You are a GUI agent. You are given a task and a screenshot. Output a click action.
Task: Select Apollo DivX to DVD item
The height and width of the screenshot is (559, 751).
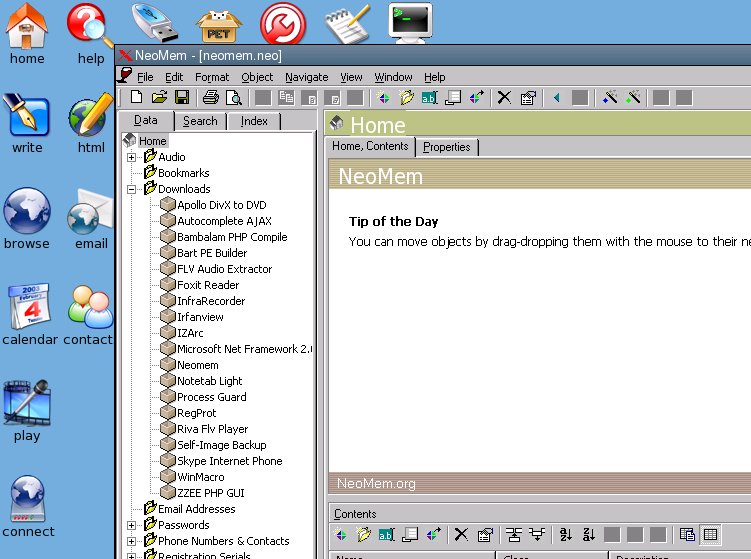click(222, 205)
